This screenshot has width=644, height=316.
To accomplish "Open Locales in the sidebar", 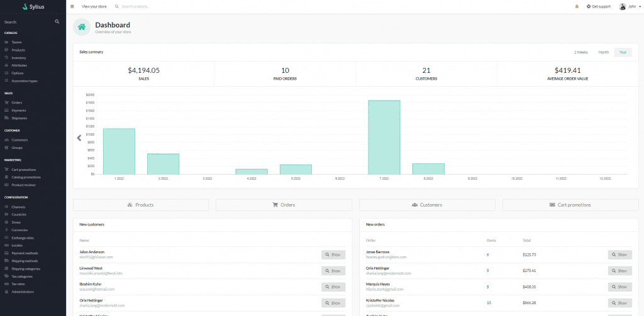I will (x=17, y=246).
